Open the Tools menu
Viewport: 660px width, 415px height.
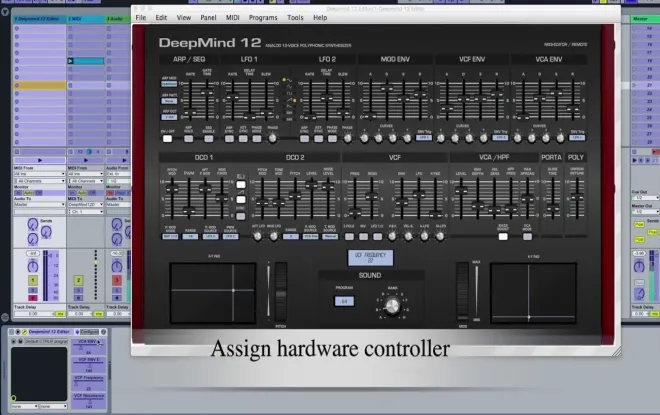pyautogui.click(x=295, y=18)
